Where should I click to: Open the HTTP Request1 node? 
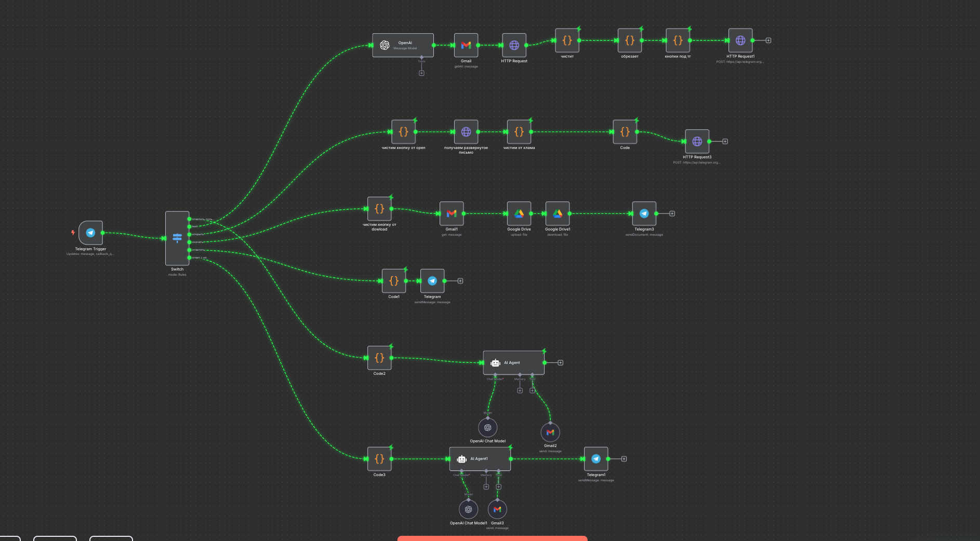pyautogui.click(x=740, y=40)
